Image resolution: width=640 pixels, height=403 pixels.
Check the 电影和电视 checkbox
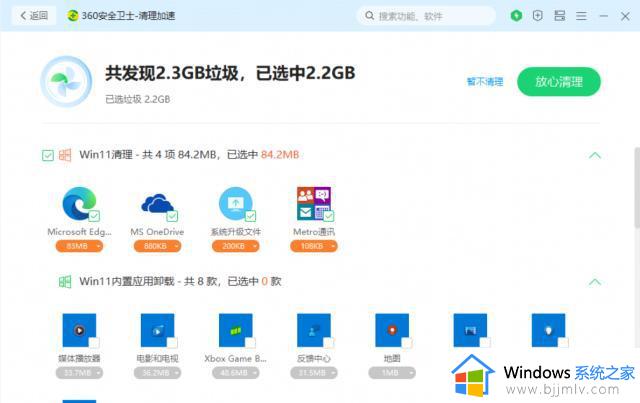tap(172, 342)
